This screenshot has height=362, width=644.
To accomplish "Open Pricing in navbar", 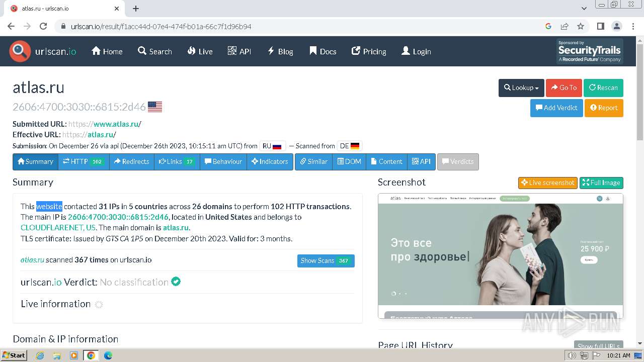I will tap(369, 51).
